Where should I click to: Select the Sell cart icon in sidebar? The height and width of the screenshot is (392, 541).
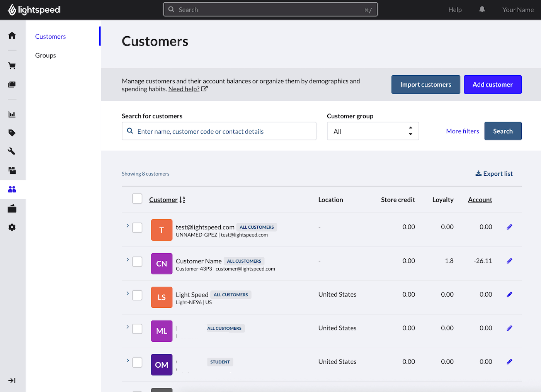pyautogui.click(x=12, y=65)
